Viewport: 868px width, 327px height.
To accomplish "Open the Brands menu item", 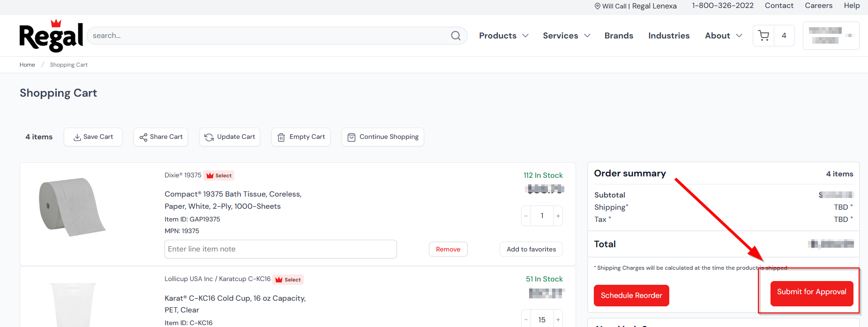I will click(x=619, y=36).
